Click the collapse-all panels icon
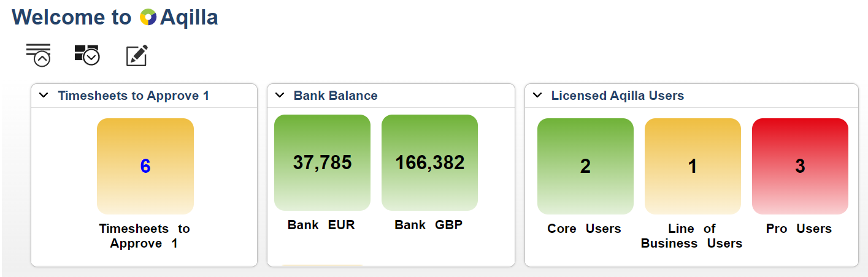Screen dimensions: 868x277 tap(38, 55)
